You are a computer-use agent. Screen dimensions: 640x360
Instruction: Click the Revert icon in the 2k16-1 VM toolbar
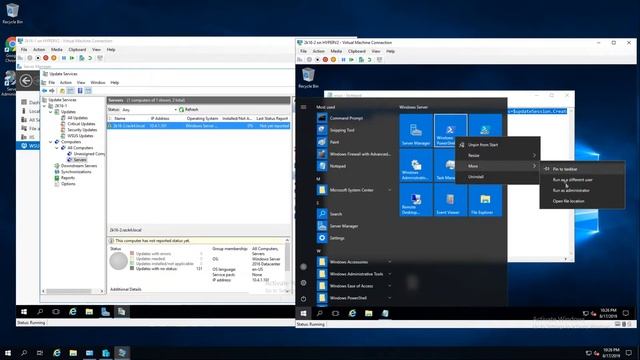click(90, 58)
